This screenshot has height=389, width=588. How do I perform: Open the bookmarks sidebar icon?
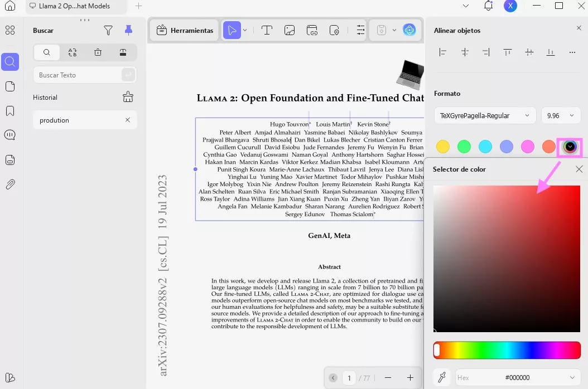(x=10, y=111)
